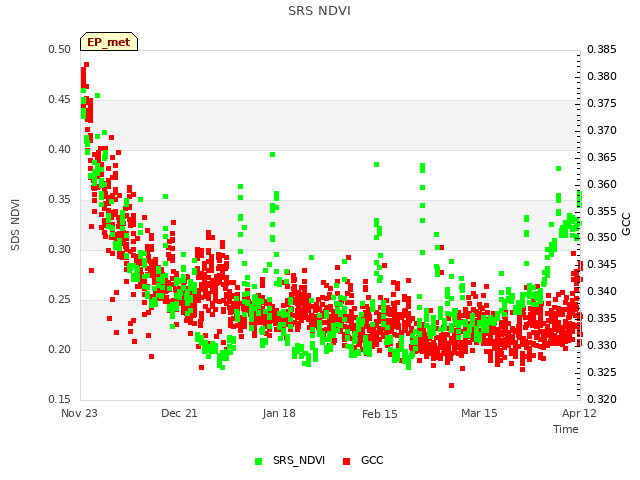Viewport: 640px width, 480px height.
Task: Click the Mar 15 x-axis label
Action: click(479, 413)
